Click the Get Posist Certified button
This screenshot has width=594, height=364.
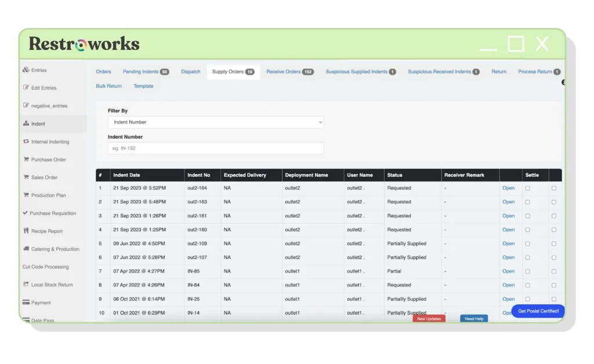pyautogui.click(x=538, y=311)
